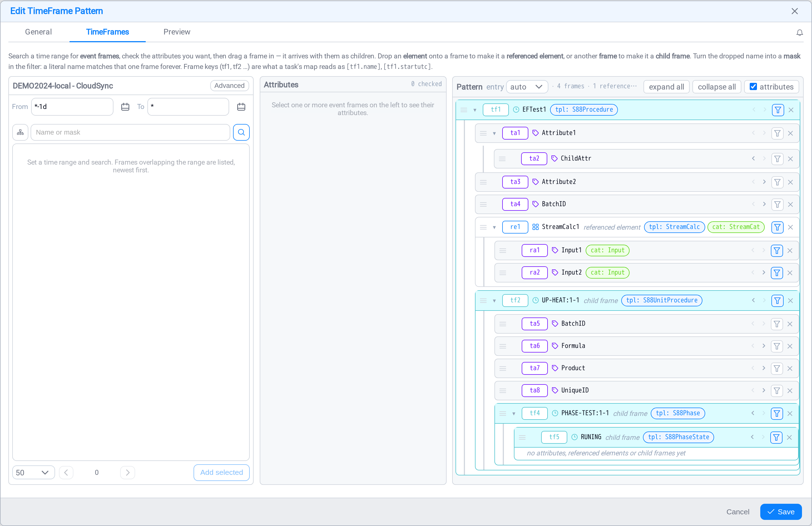The height and width of the screenshot is (526, 812).
Task: Click the element hierarchy tree icon
Action: [21, 132]
